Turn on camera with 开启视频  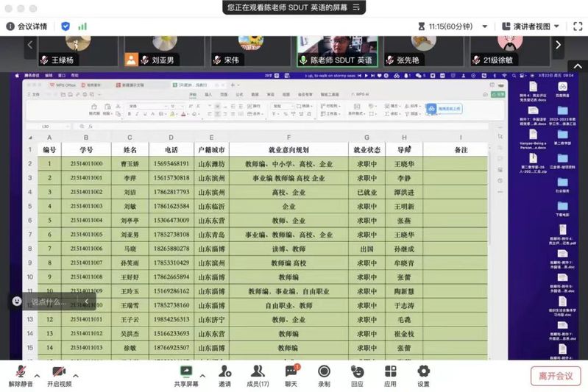point(59,371)
